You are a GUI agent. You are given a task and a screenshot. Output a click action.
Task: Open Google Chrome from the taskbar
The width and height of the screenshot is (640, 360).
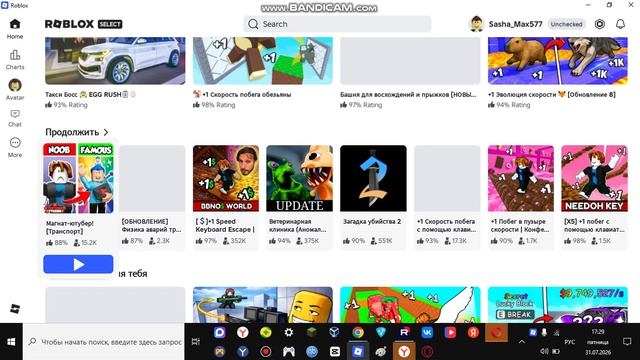pos(358,333)
